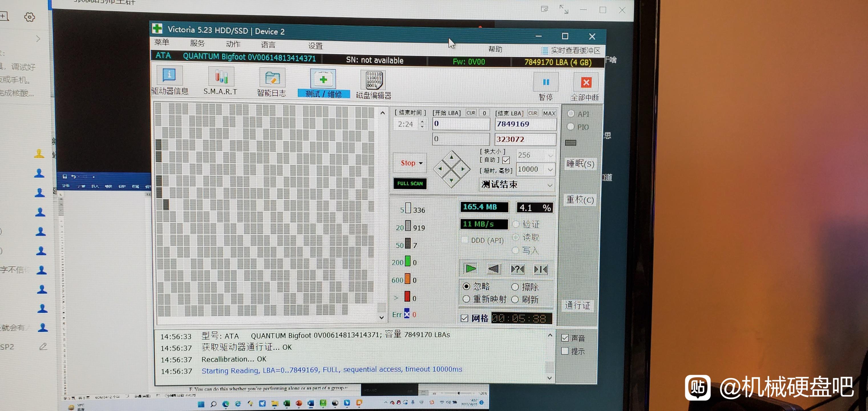Screen dimensions: 868x411
Task: Click the butterfly seek ▶|◀ button
Action: 541,269
